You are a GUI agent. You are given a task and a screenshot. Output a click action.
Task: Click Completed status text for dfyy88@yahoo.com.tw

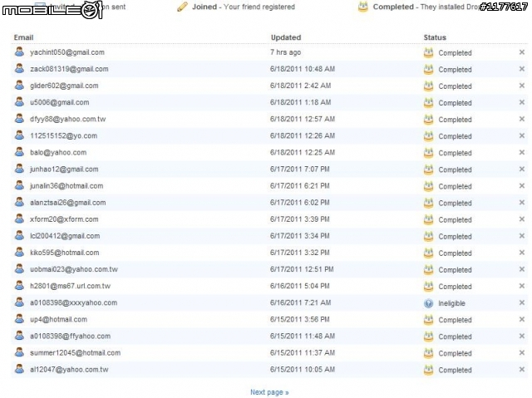click(455, 120)
